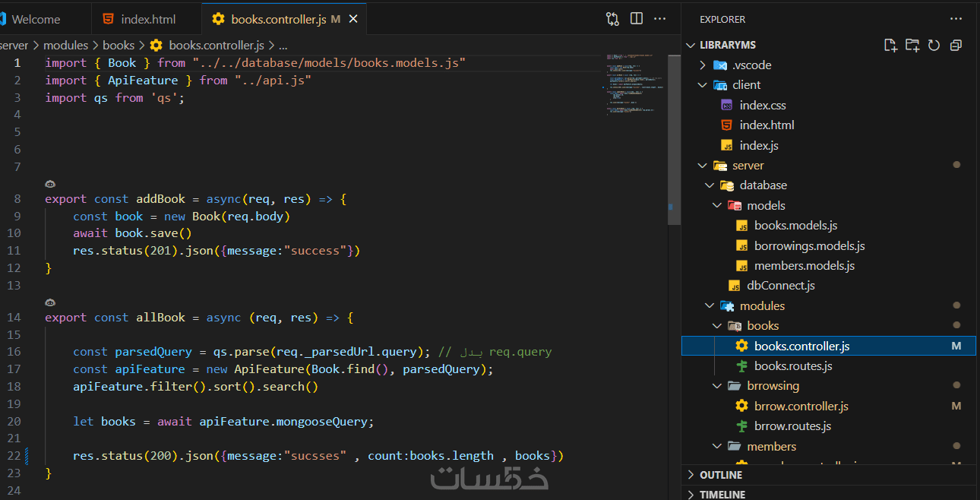Click line number 14 in gutter
Image resolution: width=980 pixels, height=500 pixels.
point(14,318)
